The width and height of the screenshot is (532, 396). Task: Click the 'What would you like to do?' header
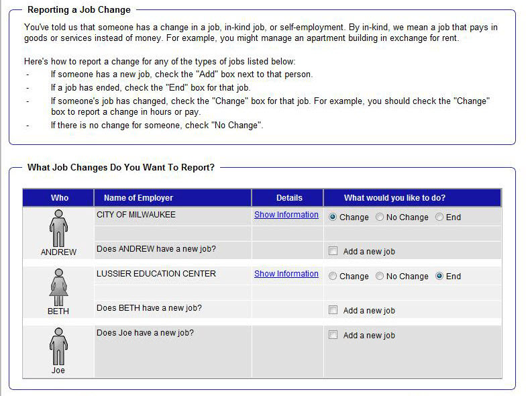tap(394, 198)
